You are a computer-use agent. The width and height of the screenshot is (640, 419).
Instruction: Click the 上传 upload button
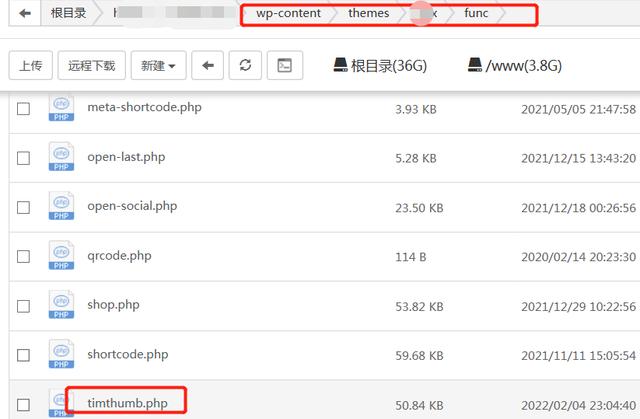31,65
